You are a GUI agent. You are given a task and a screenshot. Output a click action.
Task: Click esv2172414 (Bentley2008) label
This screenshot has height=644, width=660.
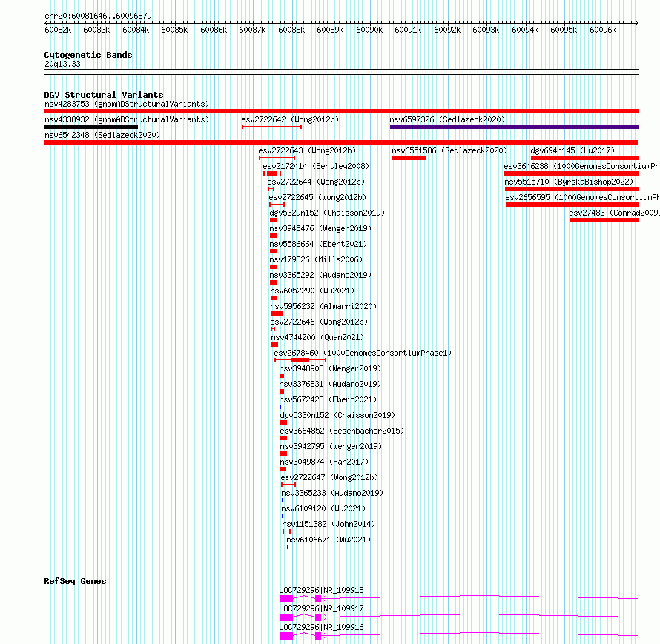point(316,166)
